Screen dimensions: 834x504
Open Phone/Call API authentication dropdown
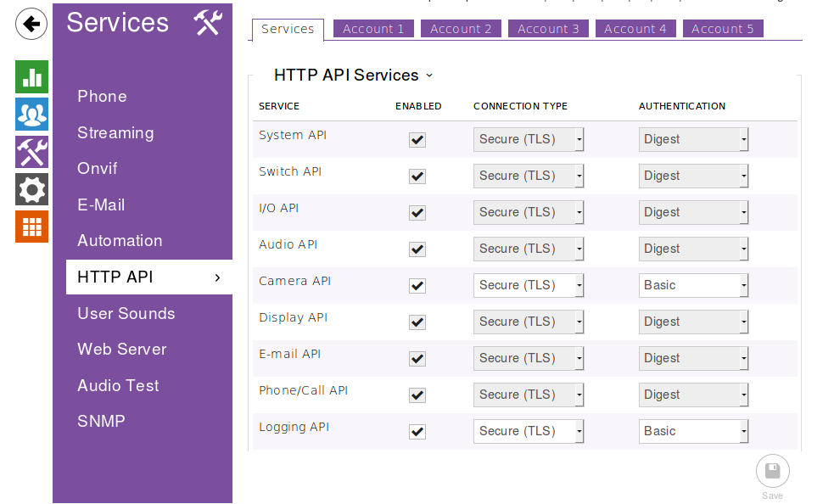[693, 395]
